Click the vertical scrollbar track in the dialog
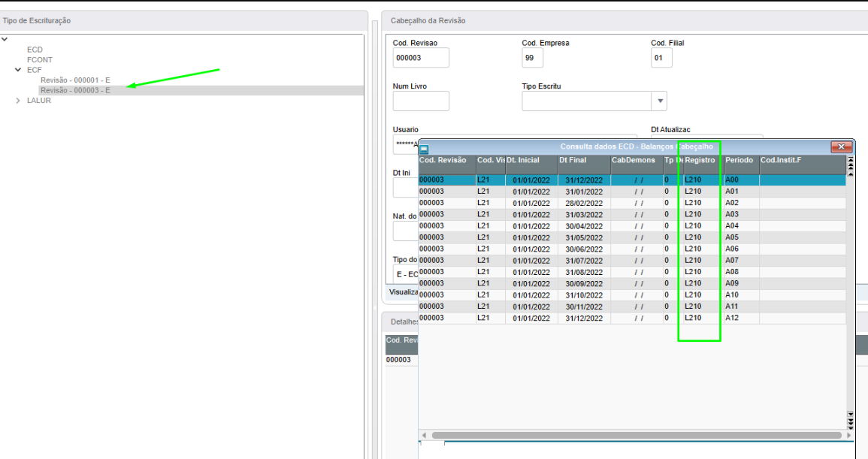The height and width of the screenshot is (459, 868). pos(850,294)
